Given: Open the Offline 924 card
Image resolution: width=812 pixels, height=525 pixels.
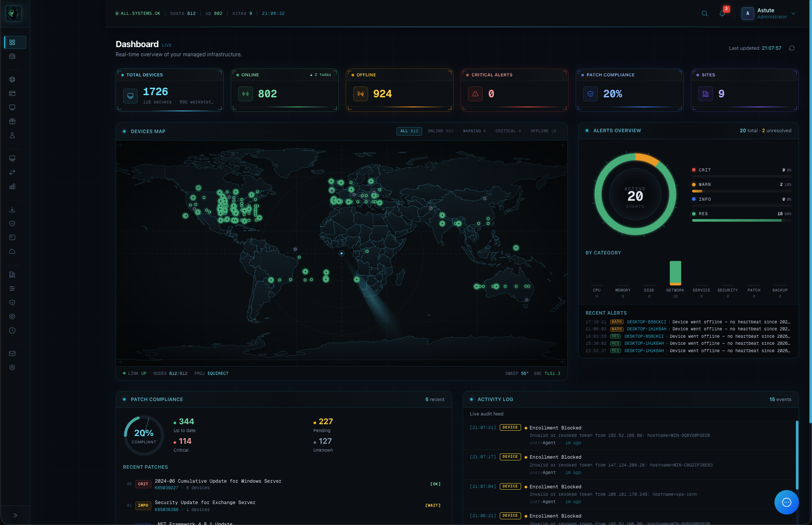Looking at the screenshot, I should click(399, 90).
